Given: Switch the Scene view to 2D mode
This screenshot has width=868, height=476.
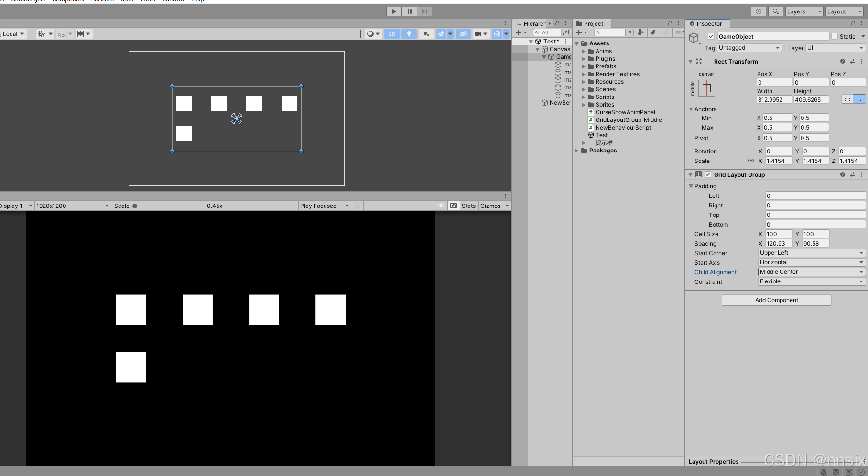Looking at the screenshot, I should click(391, 33).
